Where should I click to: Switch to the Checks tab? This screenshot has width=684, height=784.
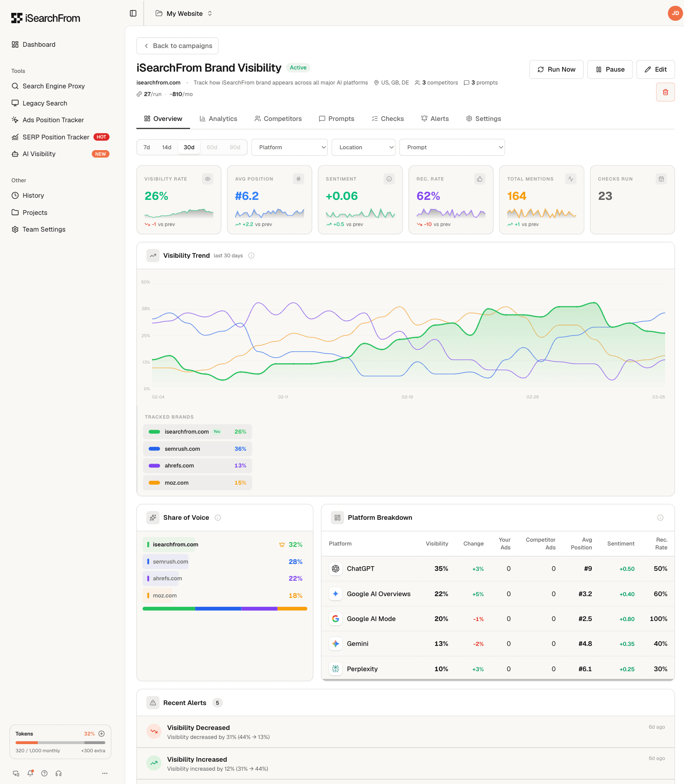387,119
